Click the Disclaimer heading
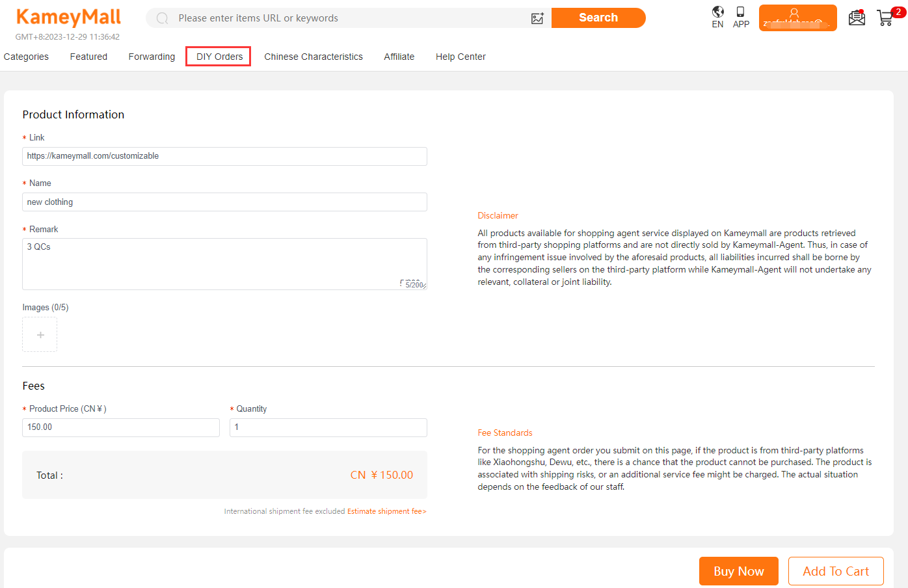This screenshot has height=588, width=908. point(498,215)
